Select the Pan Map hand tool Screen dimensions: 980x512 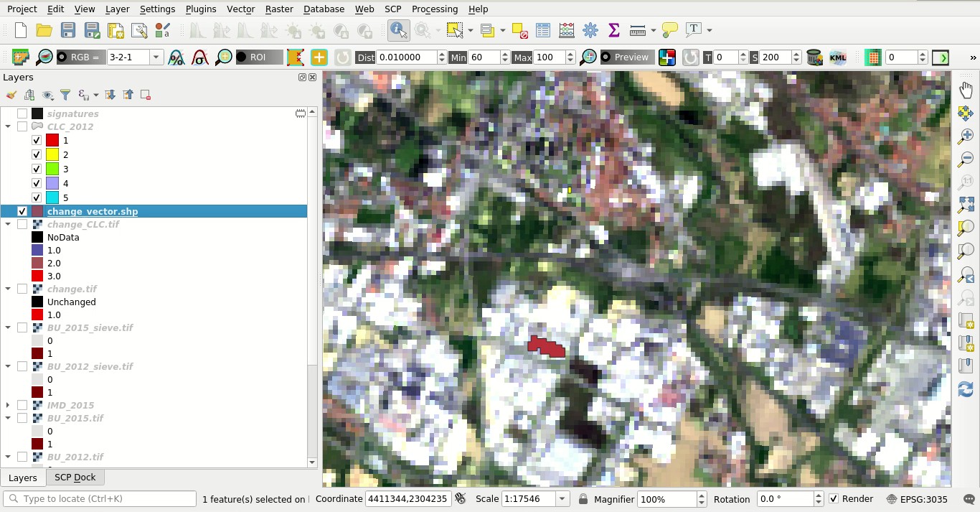[x=966, y=90]
